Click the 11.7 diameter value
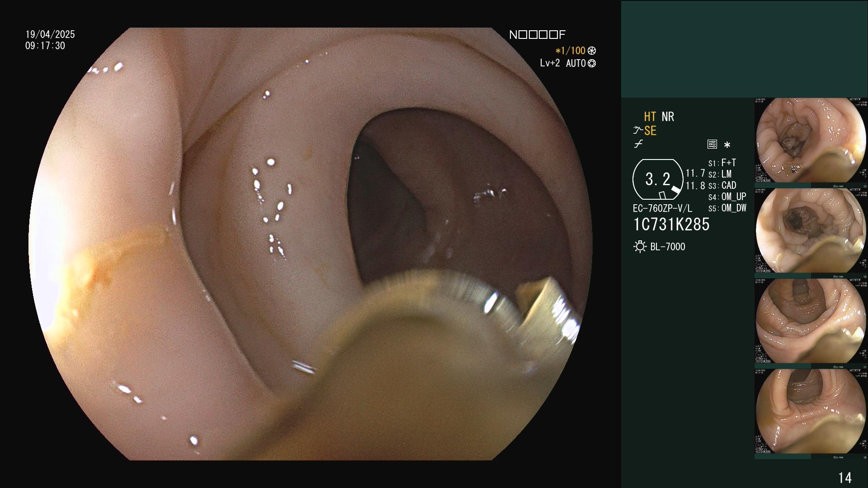Screen dimensions: 868x488 point(695,173)
